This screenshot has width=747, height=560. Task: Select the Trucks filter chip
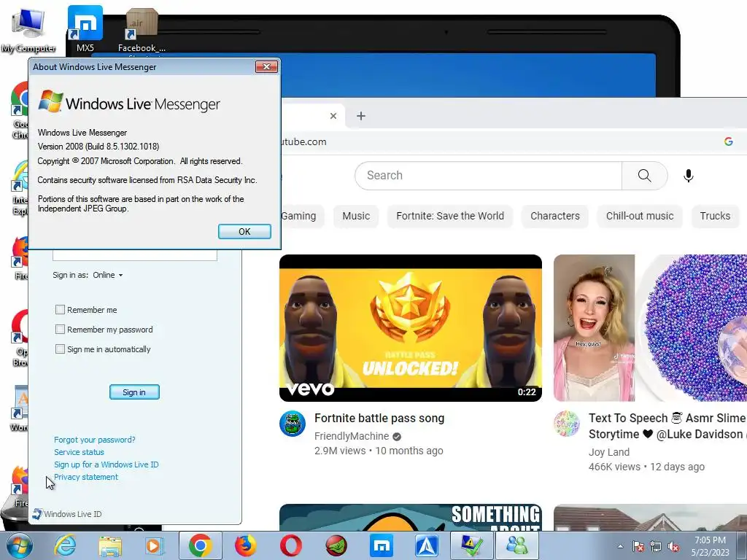715,216
